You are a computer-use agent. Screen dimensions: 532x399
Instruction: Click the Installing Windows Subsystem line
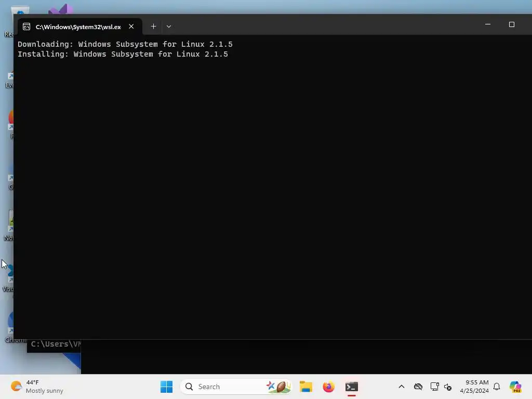pos(123,54)
